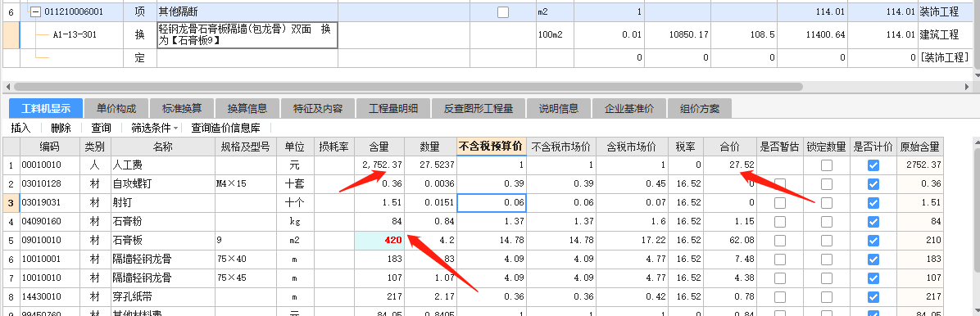Open the 换算信息 tab
This screenshot has height=316, width=980.
(x=247, y=108)
